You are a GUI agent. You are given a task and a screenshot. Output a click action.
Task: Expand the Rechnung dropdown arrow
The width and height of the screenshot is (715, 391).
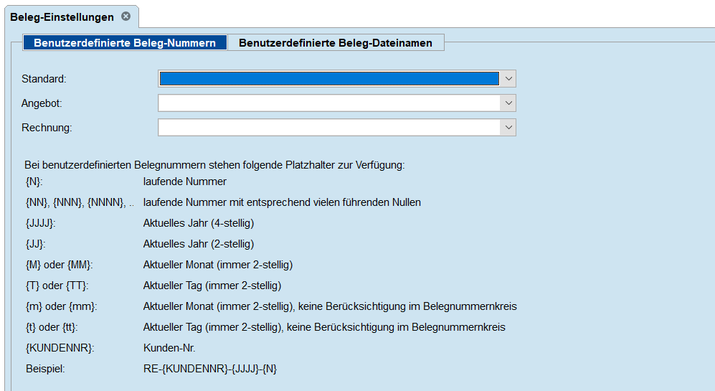click(x=508, y=127)
